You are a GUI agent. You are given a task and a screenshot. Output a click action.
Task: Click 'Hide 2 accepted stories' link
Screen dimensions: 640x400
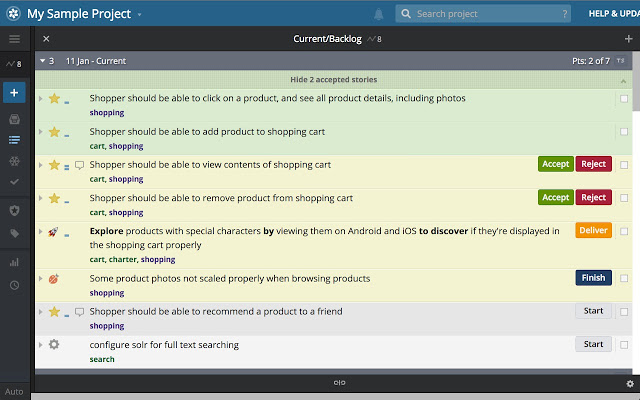coord(333,80)
